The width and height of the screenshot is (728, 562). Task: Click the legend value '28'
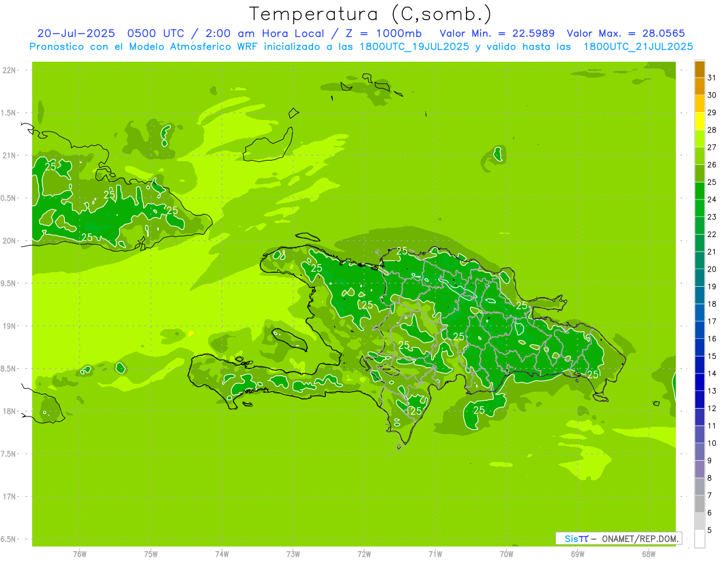[x=712, y=130]
